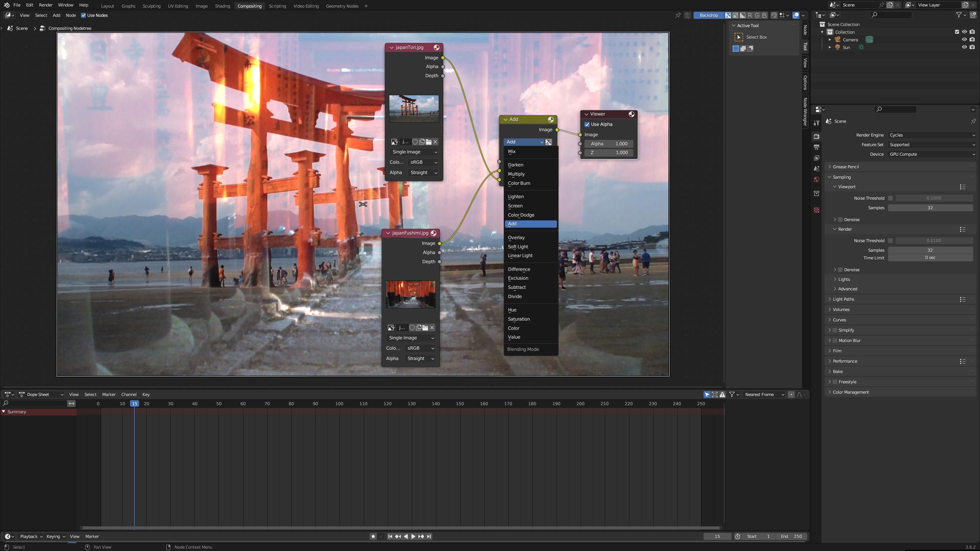The image size is (980, 551).
Task: Click the jump to first frame button
Action: (390, 536)
